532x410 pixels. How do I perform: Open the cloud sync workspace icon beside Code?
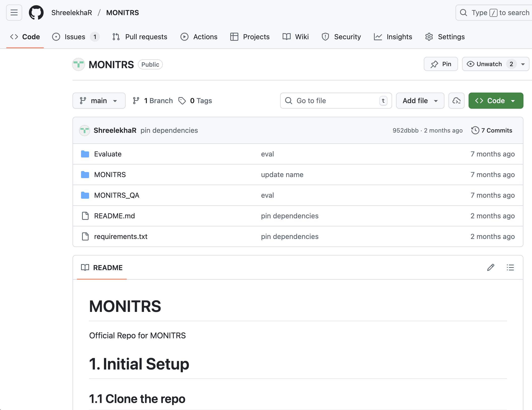pyautogui.click(x=456, y=101)
